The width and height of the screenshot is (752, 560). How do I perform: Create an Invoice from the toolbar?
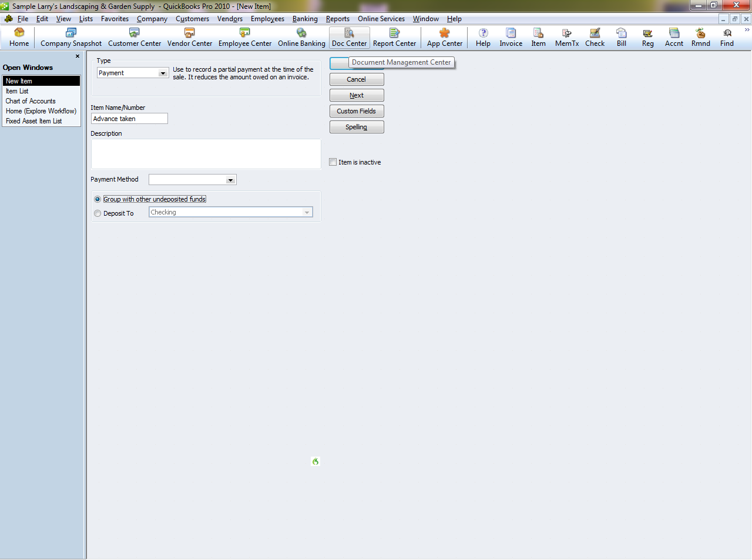(511, 38)
